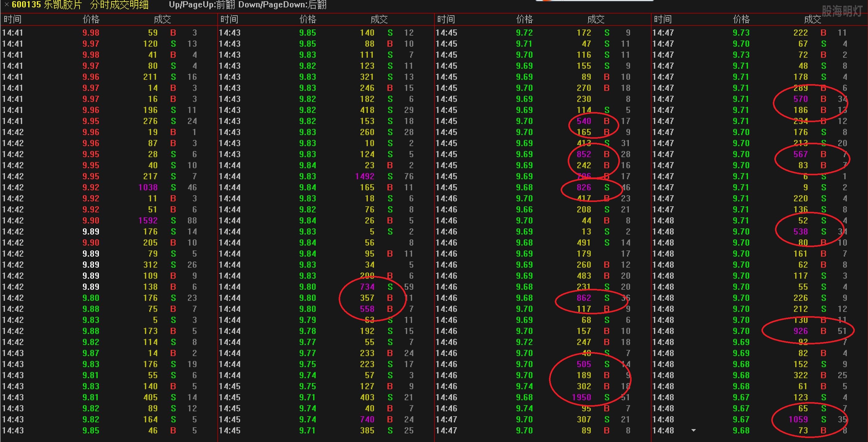This screenshot has height=442, width=868.
Task: Click the small down arrow beside 14:48
Action: 694,430
